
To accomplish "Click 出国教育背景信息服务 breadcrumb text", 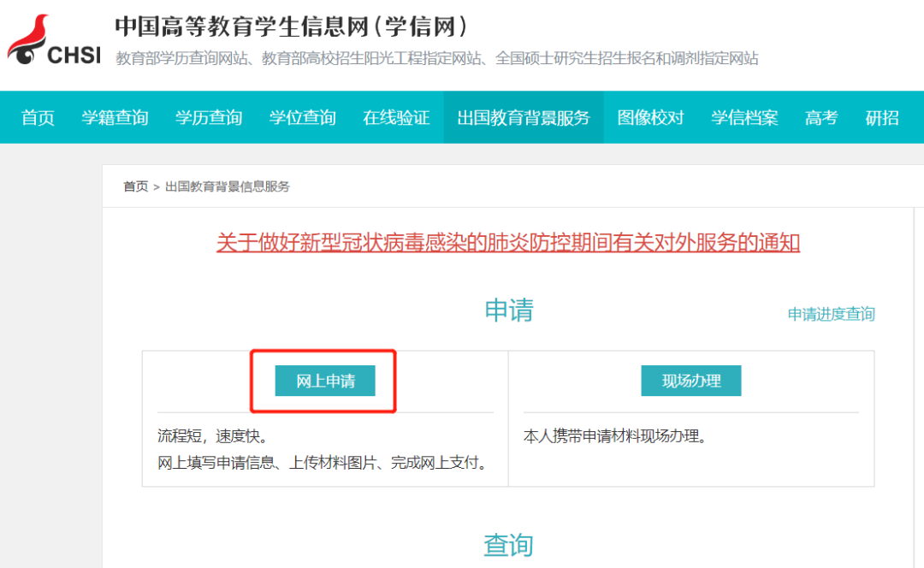I will [228, 186].
